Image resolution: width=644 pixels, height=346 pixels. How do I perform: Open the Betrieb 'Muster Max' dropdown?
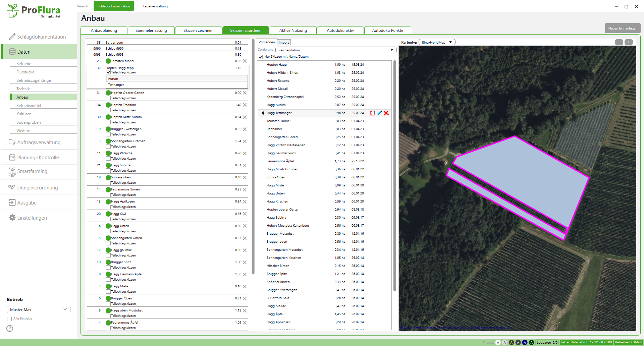(39, 309)
